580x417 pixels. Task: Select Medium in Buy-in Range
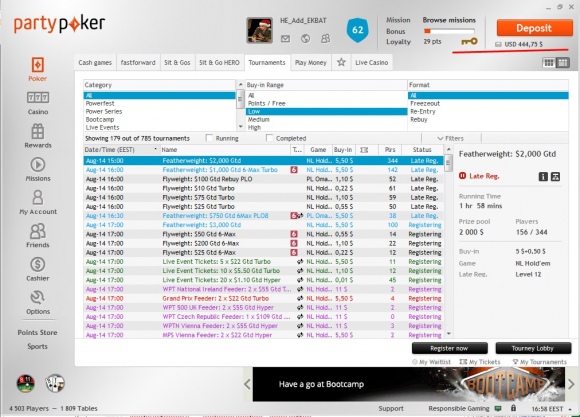[326, 120]
